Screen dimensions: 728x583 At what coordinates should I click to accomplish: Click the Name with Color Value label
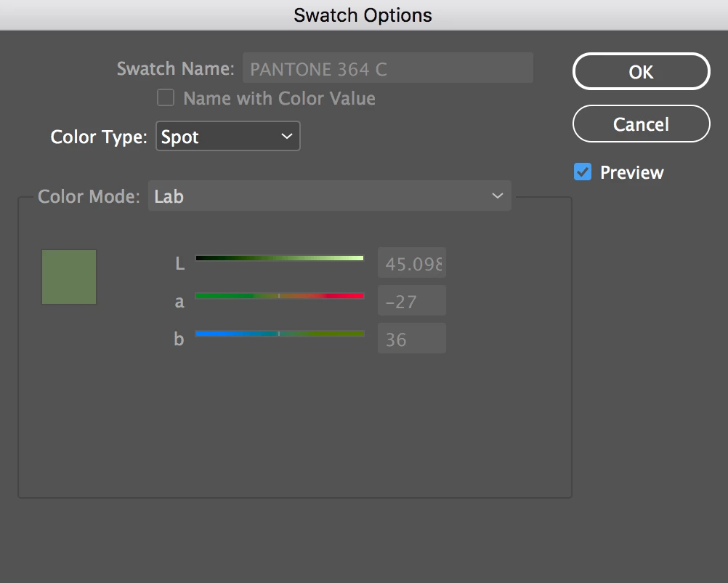[x=279, y=98]
